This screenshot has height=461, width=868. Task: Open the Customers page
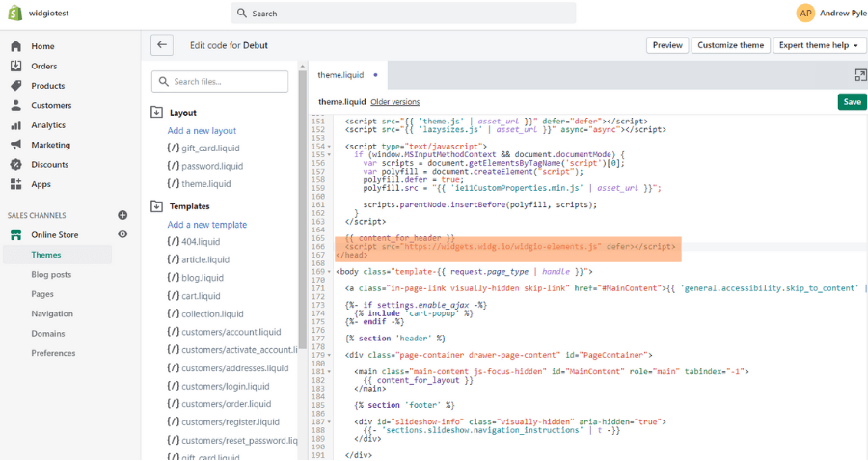51,105
